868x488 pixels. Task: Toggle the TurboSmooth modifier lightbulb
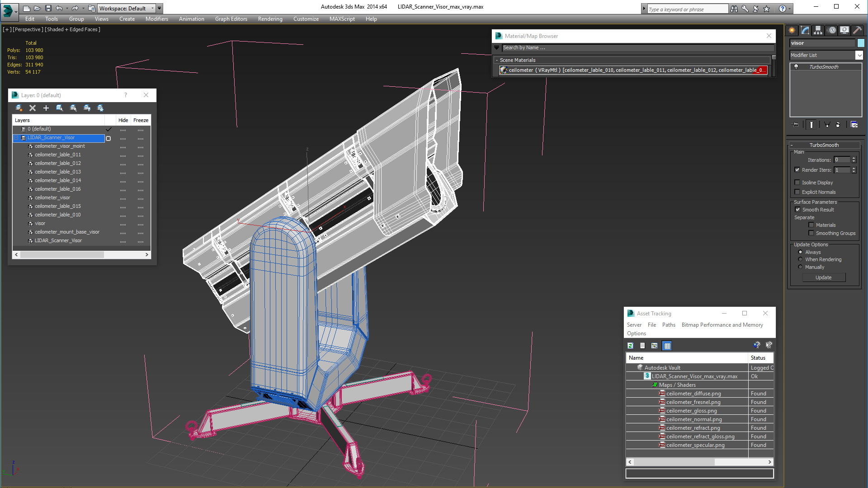(x=796, y=67)
